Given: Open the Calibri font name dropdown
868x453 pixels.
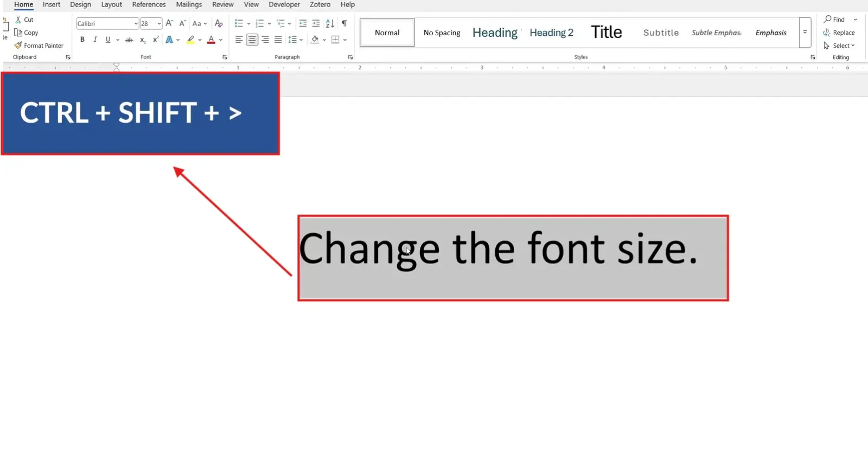Looking at the screenshot, I should (136, 23).
